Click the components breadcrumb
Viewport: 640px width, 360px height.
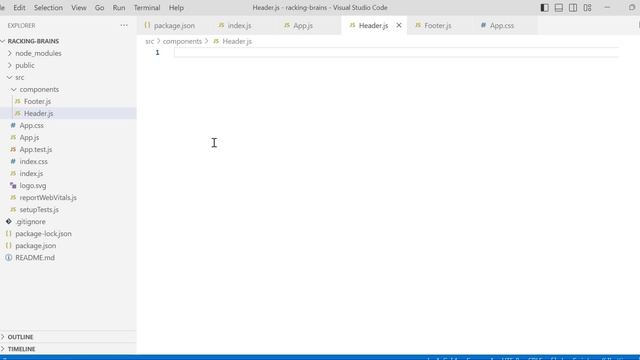(x=182, y=41)
